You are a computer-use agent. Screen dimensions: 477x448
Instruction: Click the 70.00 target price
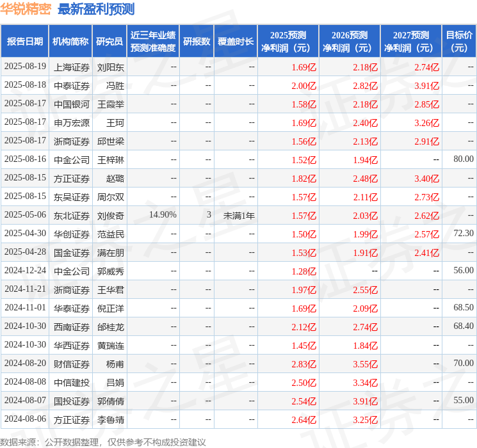(x=464, y=363)
